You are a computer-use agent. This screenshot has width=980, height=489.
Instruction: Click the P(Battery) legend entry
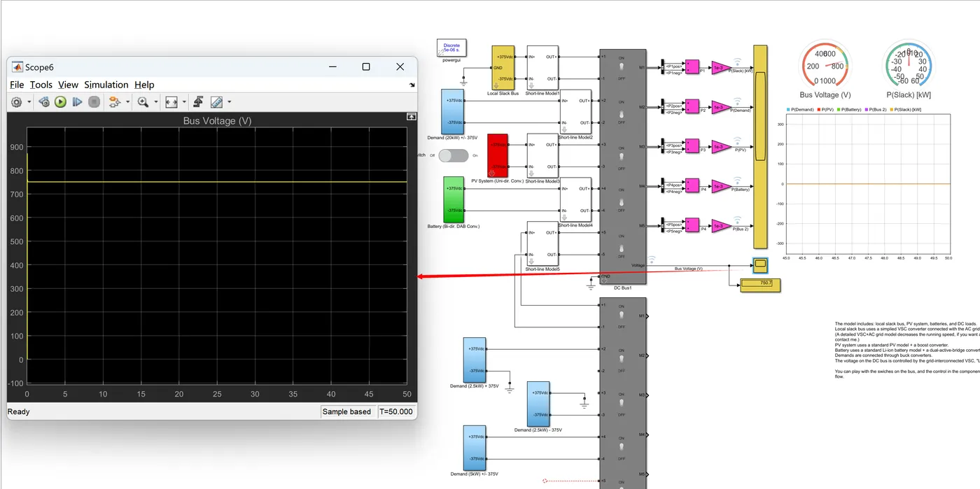(850, 110)
